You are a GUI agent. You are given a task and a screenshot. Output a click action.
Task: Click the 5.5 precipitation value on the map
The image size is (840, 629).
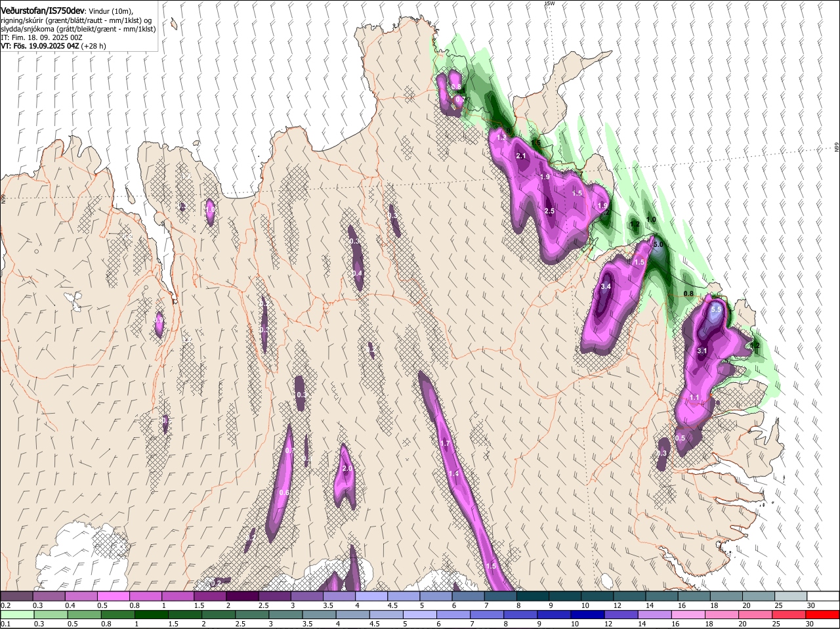click(x=716, y=309)
